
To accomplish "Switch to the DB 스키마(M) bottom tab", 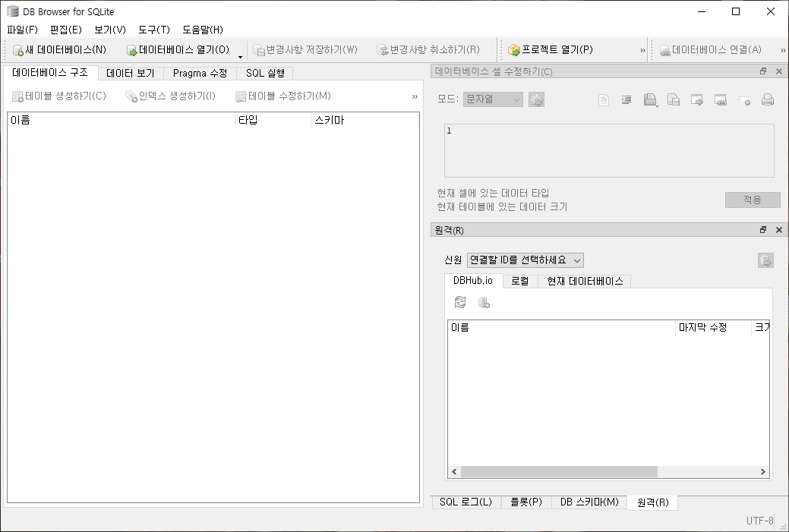I will [589, 502].
